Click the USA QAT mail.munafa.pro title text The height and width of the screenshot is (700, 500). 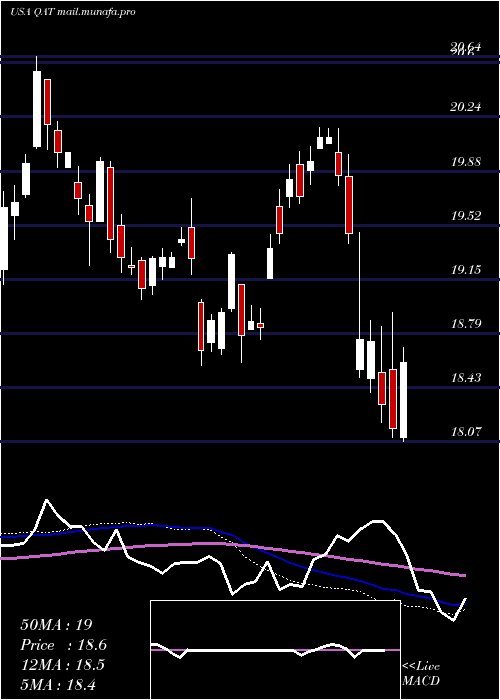click(72, 12)
